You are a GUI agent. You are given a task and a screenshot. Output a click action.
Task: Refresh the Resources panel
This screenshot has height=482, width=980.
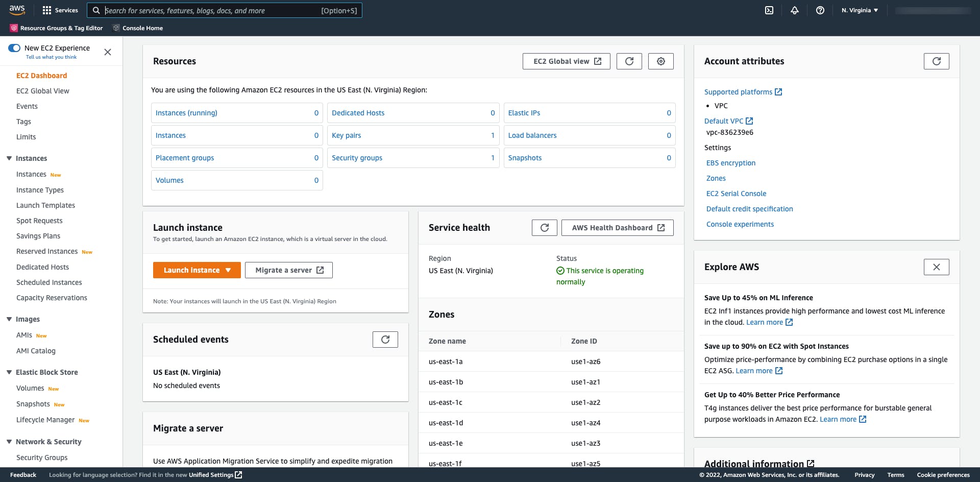click(x=629, y=61)
